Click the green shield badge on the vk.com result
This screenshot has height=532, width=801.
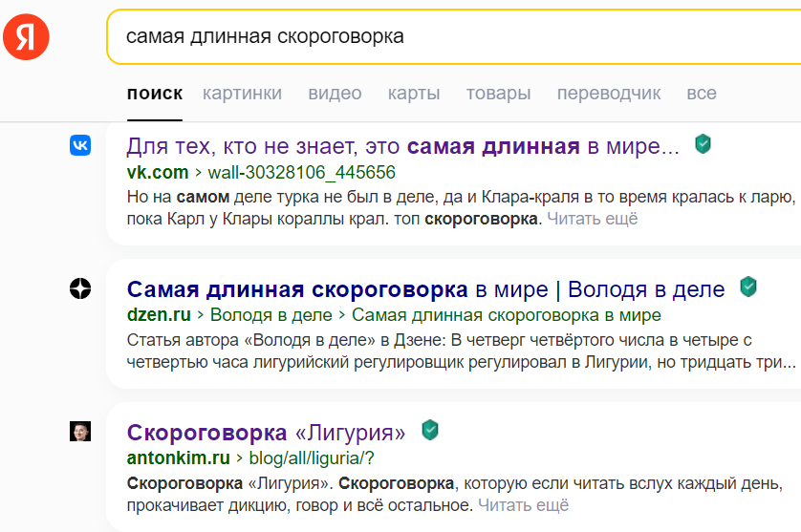pos(703,144)
